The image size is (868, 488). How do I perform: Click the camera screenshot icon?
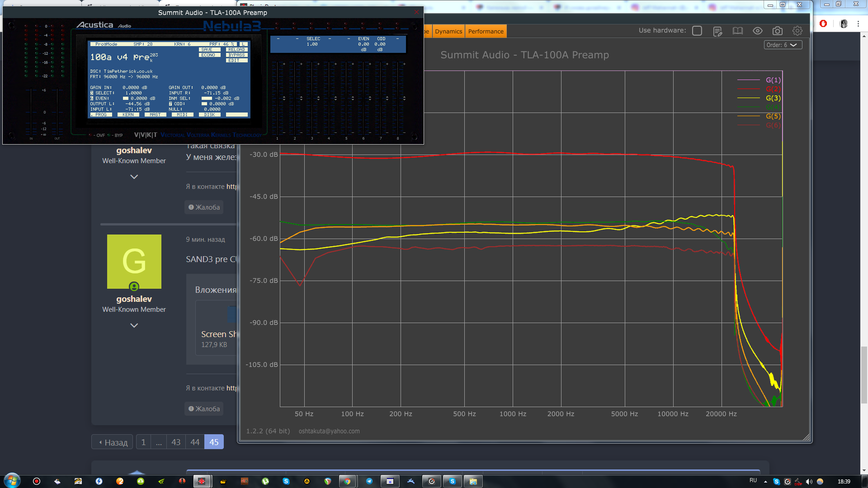click(x=777, y=31)
